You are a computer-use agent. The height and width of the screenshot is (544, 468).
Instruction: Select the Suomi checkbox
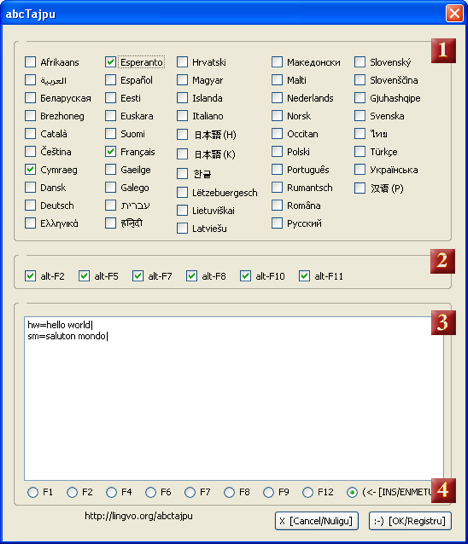[110, 134]
